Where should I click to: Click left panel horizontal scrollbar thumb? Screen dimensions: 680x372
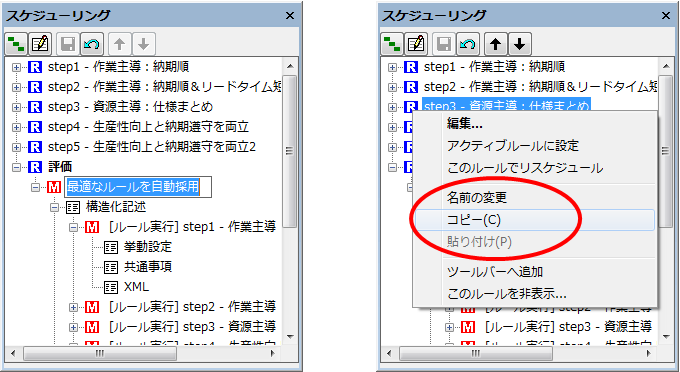(100, 353)
